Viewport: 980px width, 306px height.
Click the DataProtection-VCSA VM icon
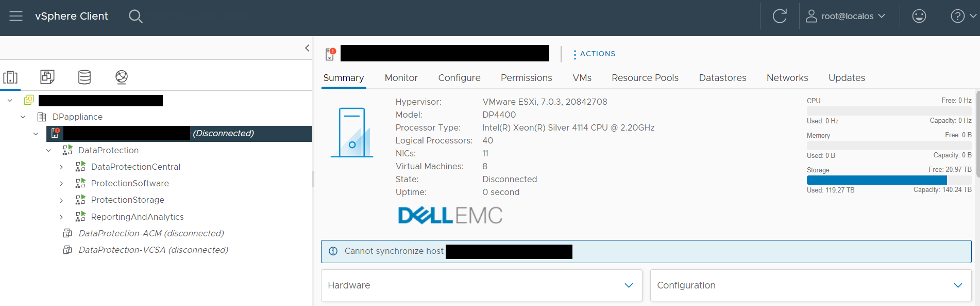tap(67, 250)
